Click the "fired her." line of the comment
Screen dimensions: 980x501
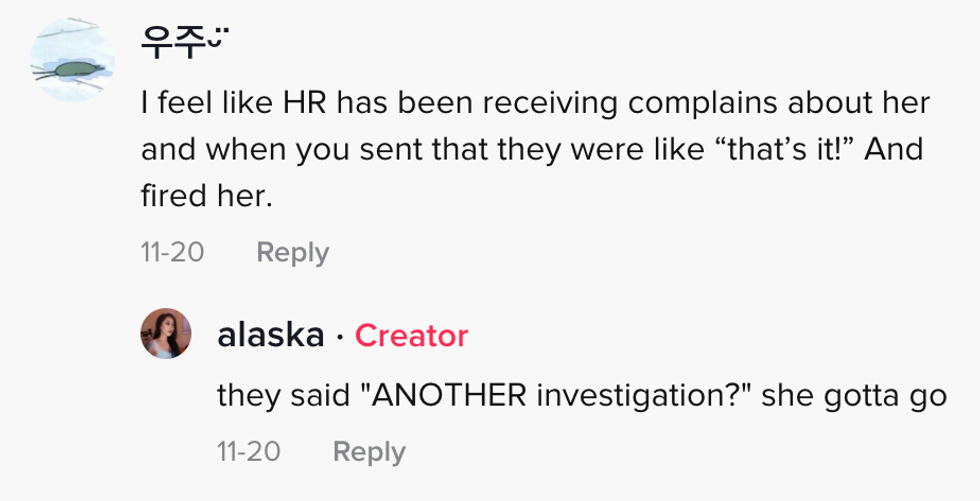pyautogui.click(x=207, y=197)
